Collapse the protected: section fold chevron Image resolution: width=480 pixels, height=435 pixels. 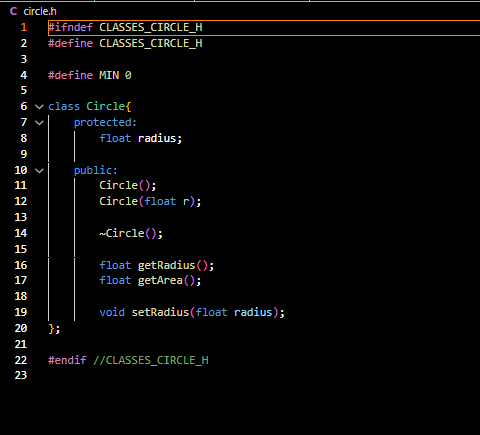(39, 123)
